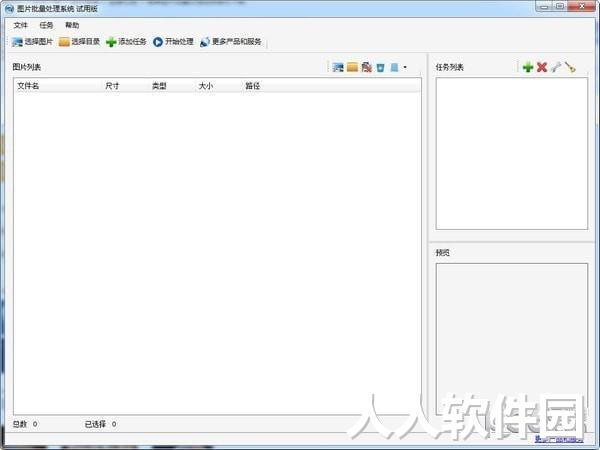Click the light-blue icon right of the trash icon
This screenshot has height=450, width=600.
(x=395, y=68)
